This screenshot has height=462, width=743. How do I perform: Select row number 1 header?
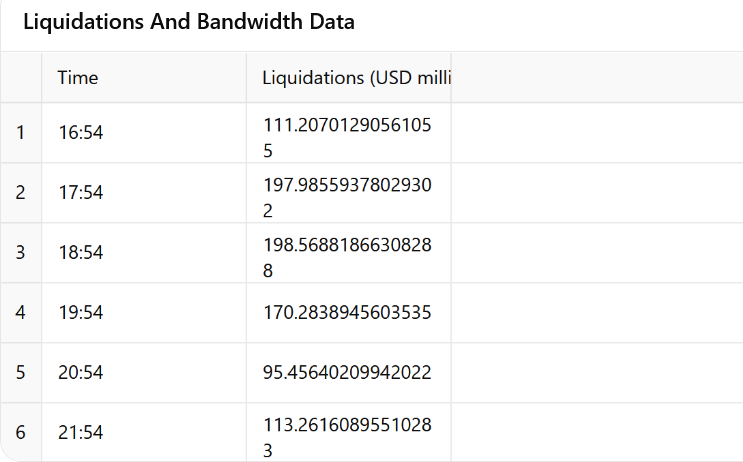click(x=21, y=133)
